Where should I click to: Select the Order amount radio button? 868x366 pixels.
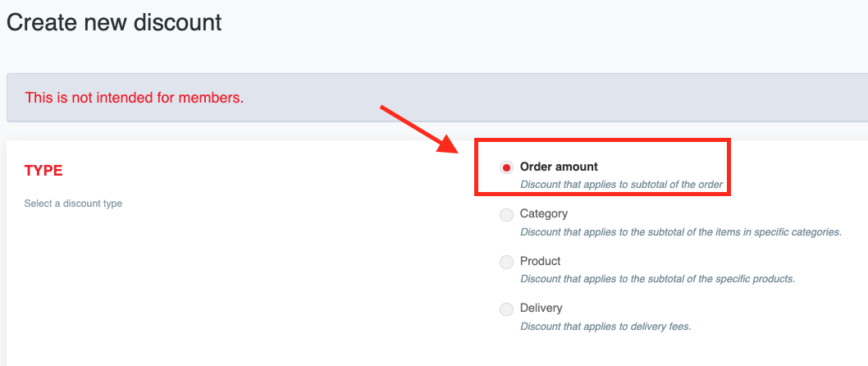[x=506, y=167]
